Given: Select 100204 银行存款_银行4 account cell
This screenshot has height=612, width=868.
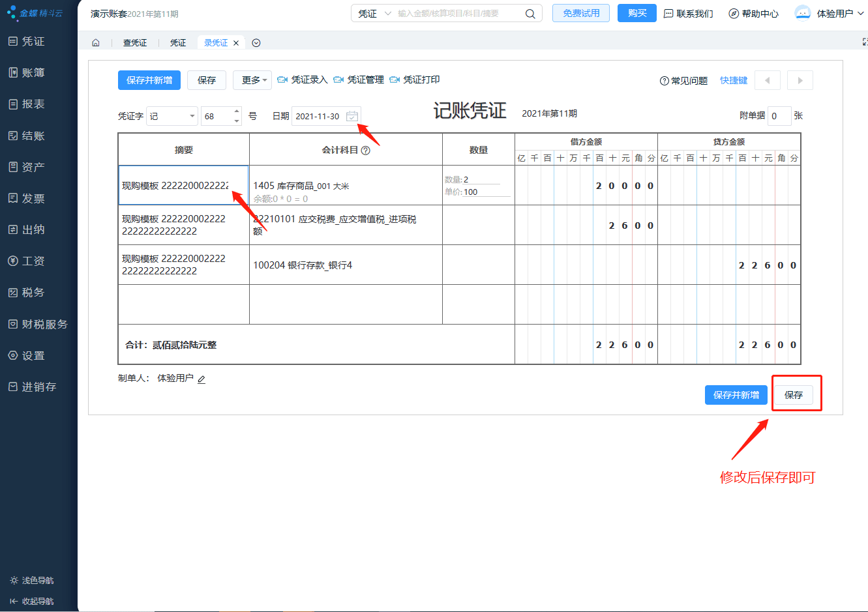Looking at the screenshot, I should [x=346, y=265].
